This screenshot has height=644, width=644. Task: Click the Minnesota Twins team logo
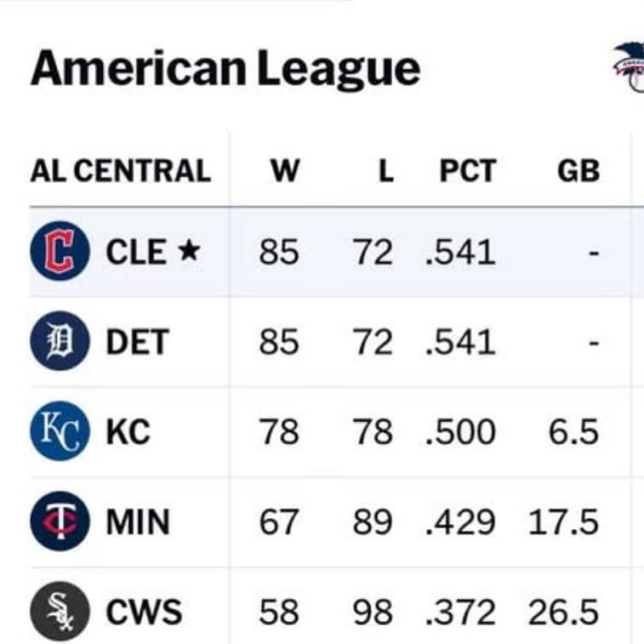(60, 521)
